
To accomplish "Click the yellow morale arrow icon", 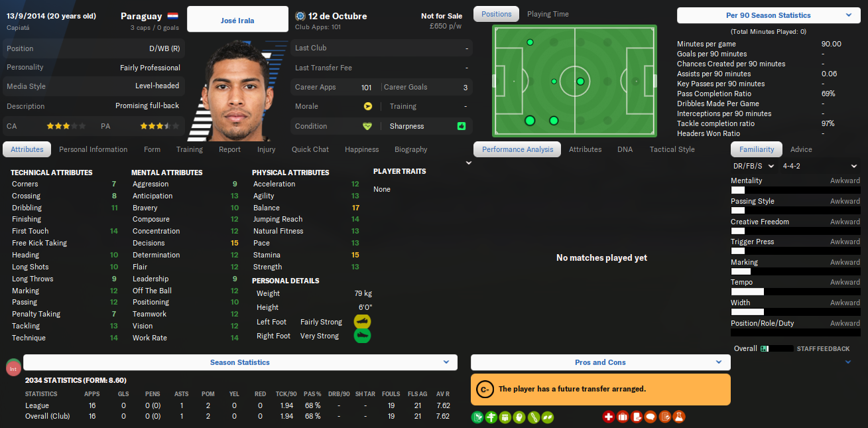I will [x=367, y=106].
